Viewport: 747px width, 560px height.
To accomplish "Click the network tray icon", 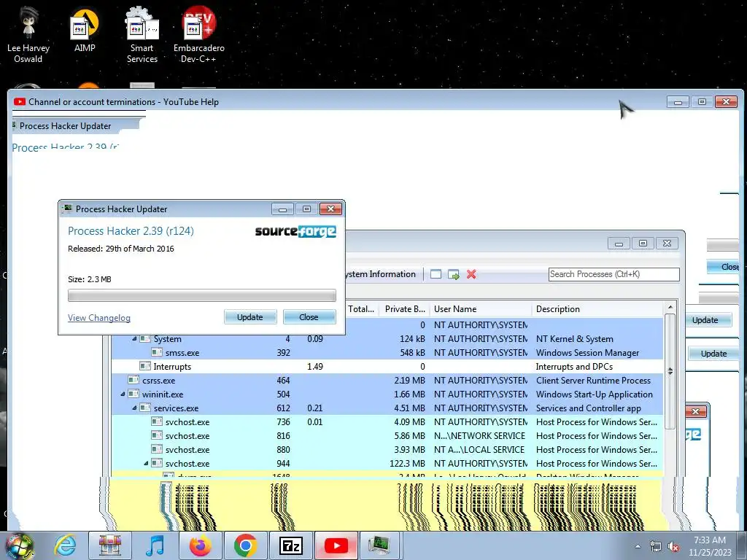I will tap(656, 547).
